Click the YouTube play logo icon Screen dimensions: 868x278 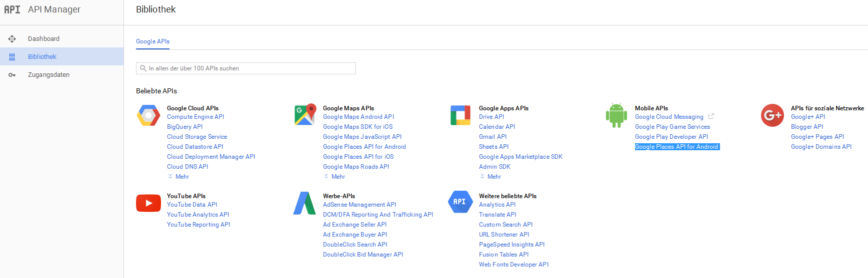pyautogui.click(x=148, y=203)
